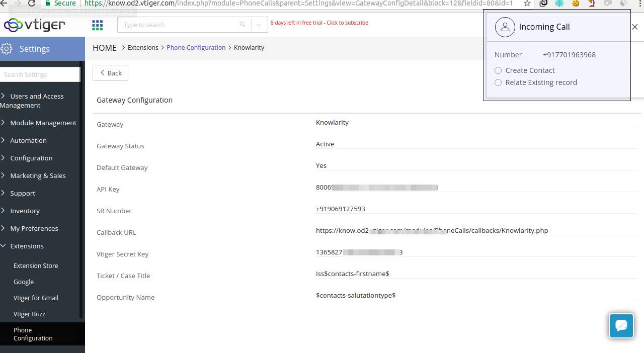Click the Gateway Configuration heading

pos(134,100)
